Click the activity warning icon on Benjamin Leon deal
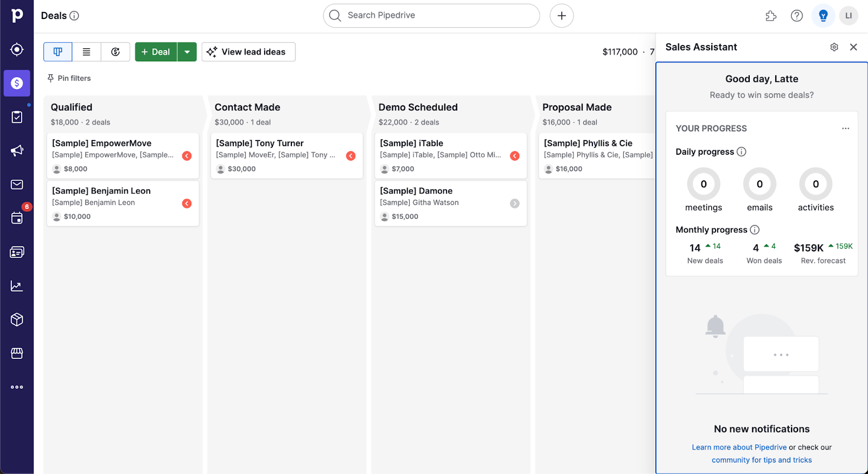Viewport: 868px width, 474px height. pos(187,204)
